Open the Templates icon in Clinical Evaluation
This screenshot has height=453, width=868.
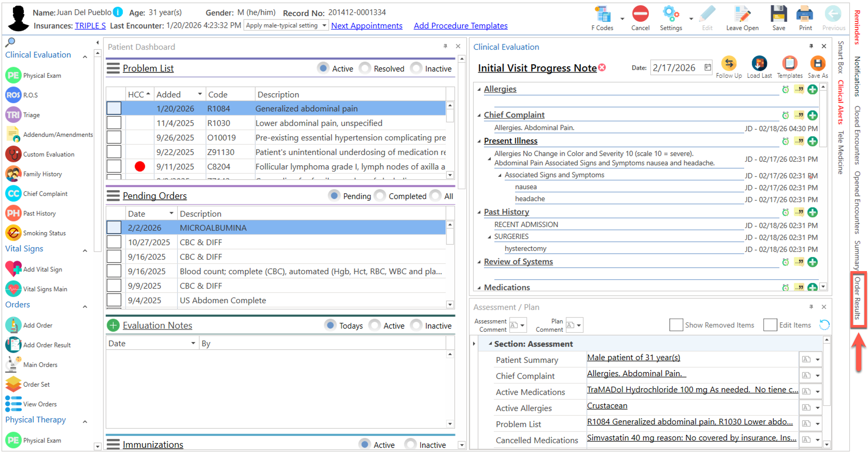(x=789, y=63)
